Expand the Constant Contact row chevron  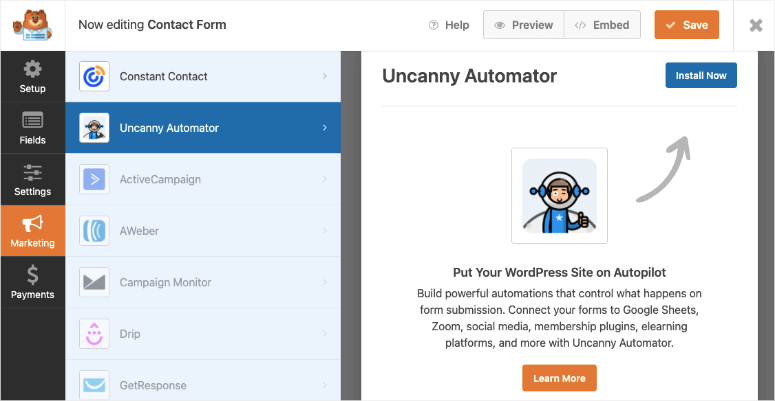pos(325,76)
